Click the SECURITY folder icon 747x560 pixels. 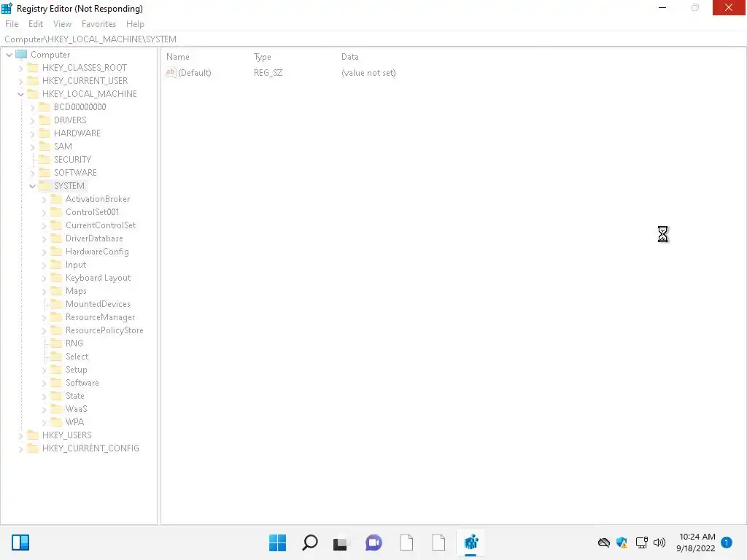(44, 159)
